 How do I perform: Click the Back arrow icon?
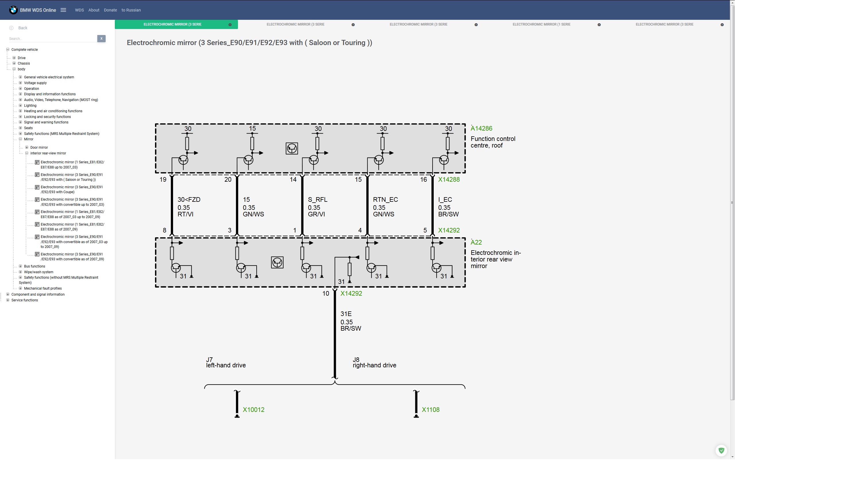click(11, 28)
